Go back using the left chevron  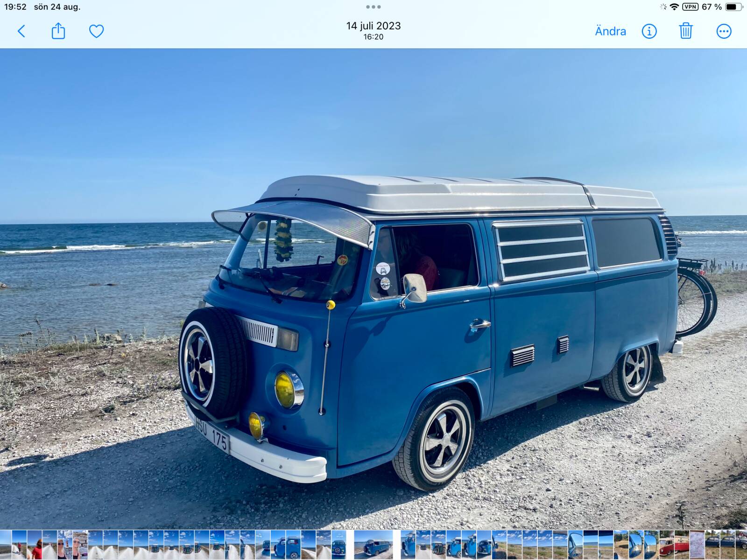coord(21,31)
